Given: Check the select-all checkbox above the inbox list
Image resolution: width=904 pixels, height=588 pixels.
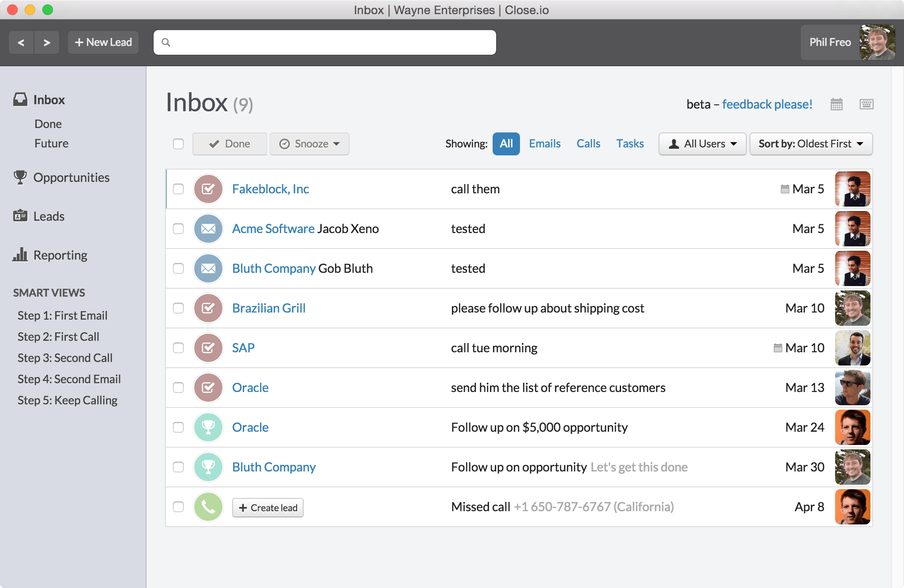Looking at the screenshot, I should (x=178, y=144).
